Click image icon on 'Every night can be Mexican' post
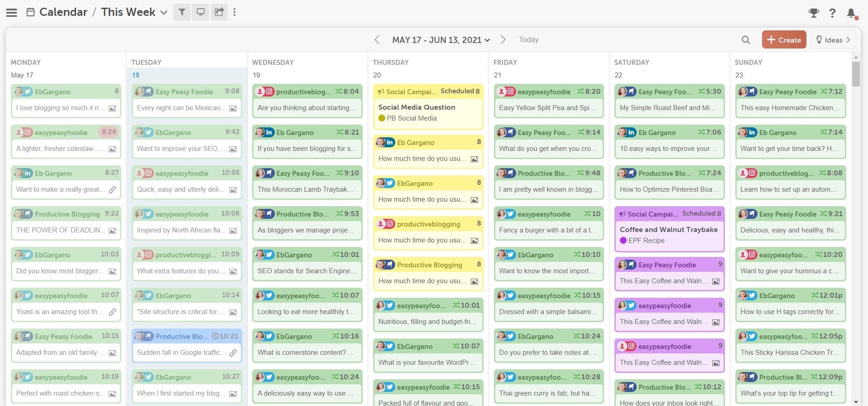Viewport: 868px width, 406px height. point(233,108)
